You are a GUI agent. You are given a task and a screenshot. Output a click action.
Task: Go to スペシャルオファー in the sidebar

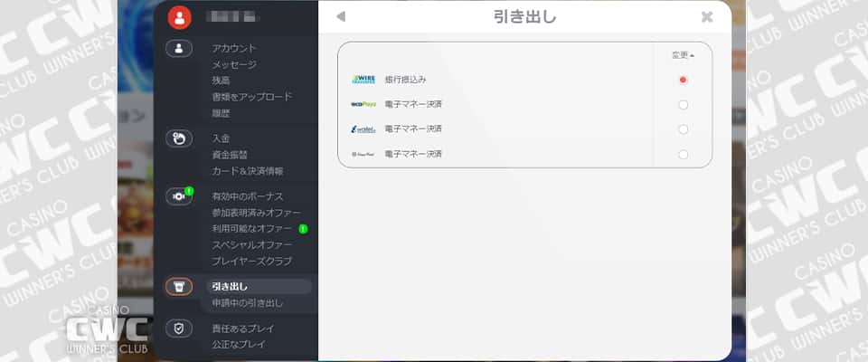(252, 244)
